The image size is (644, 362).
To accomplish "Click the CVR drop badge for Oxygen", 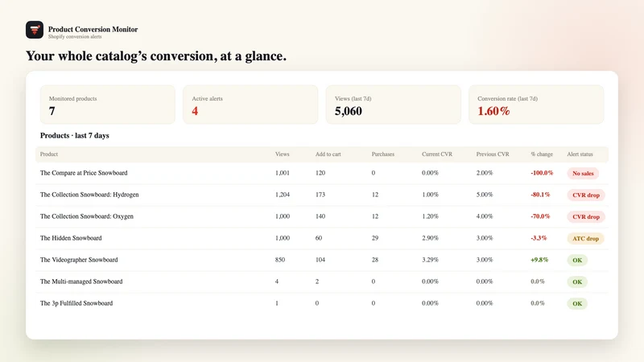I will pos(586,216).
